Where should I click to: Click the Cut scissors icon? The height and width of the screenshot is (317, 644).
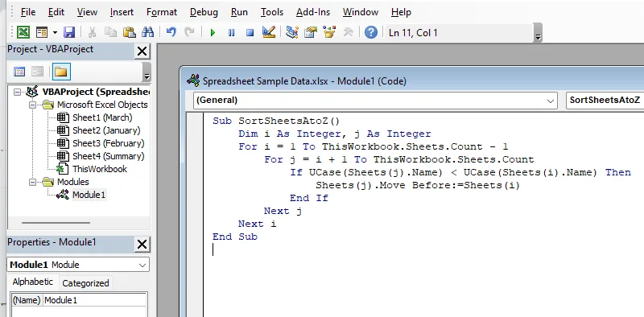[92, 32]
